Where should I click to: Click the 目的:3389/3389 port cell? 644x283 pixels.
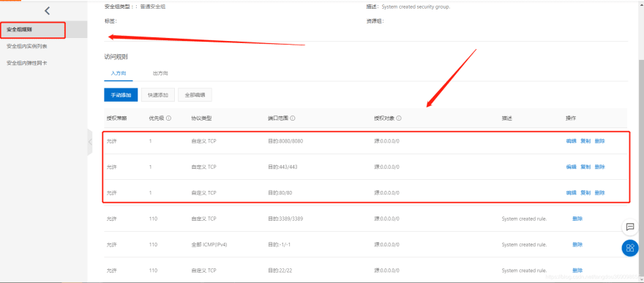[x=285, y=219]
